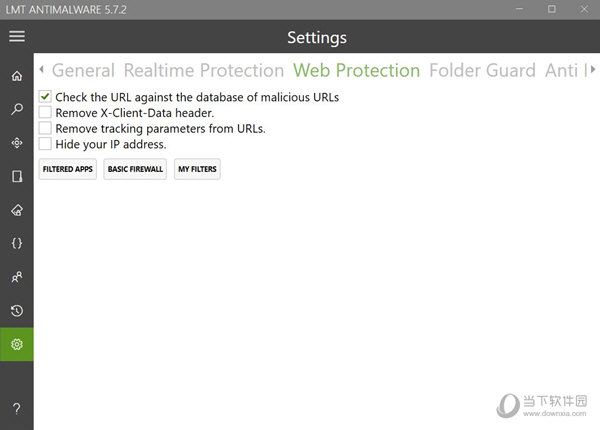Switch to the Folder Guard tab

(x=482, y=70)
